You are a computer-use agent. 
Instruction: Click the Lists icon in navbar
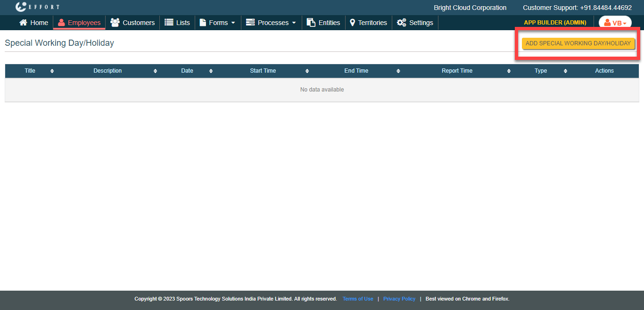pos(169,23)
